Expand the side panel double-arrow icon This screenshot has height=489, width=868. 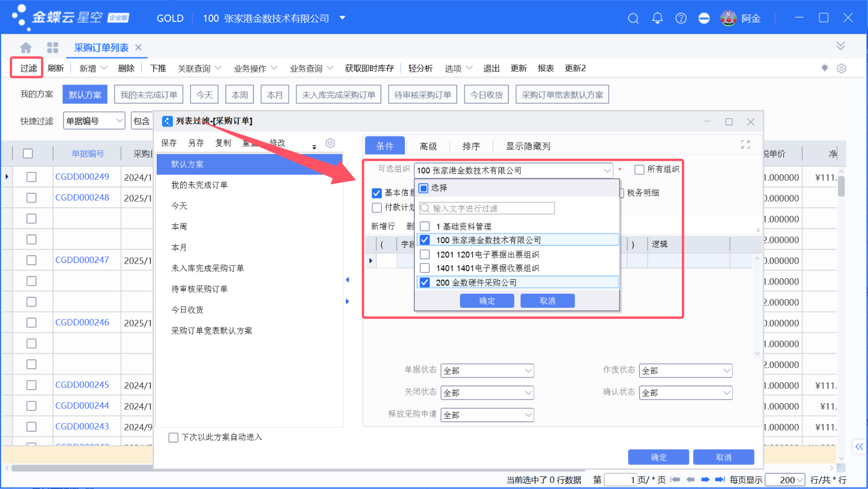click(859, 446)
